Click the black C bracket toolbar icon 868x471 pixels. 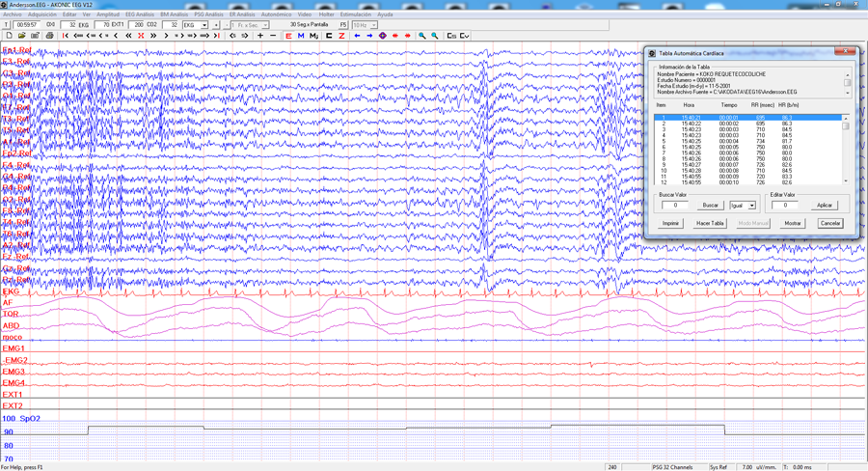pyautogui.click(x=329, y=36)
